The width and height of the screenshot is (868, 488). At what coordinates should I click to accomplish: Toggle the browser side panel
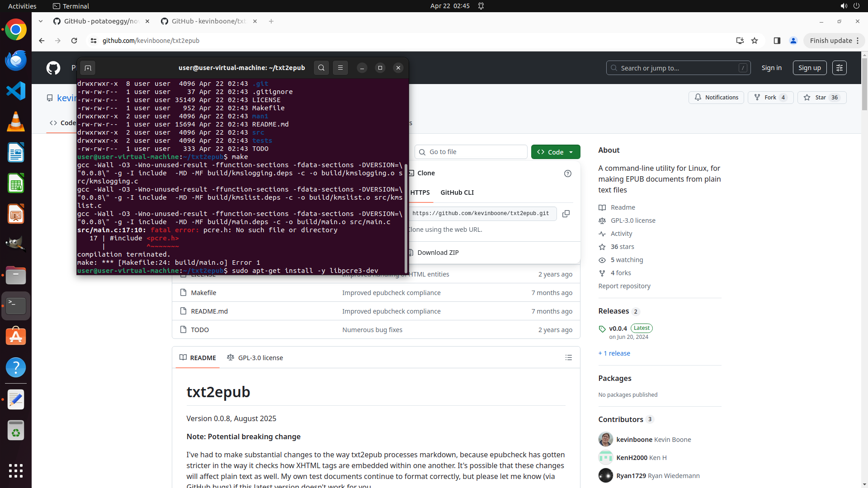coord(777,41)
